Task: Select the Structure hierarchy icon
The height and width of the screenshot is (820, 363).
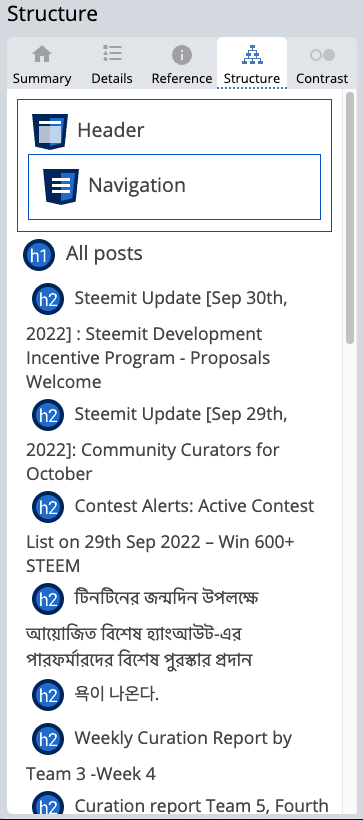Action: [252, 54]
